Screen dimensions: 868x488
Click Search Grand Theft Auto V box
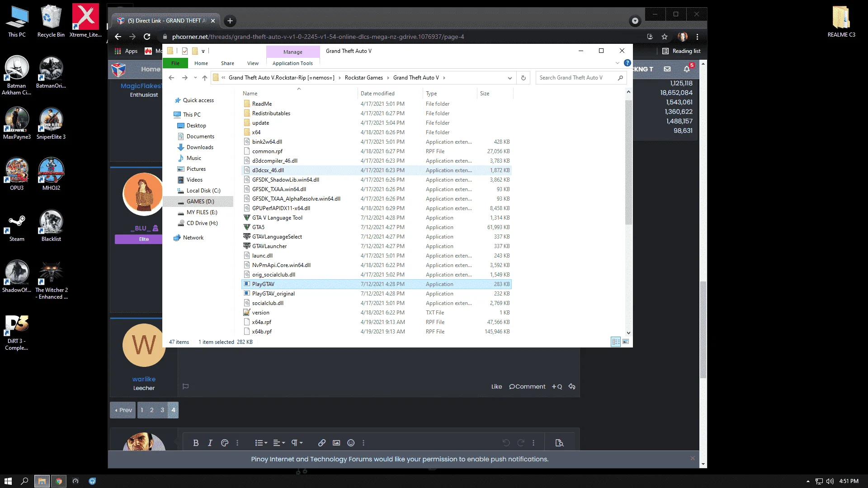pyautogui.click(x=581, y=78)
